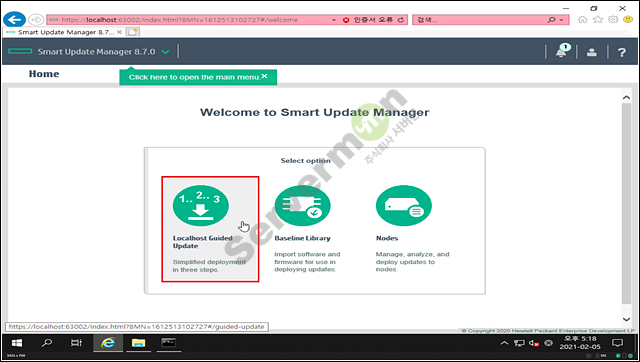Open Task View on taskbar

[x=76, y=343]
